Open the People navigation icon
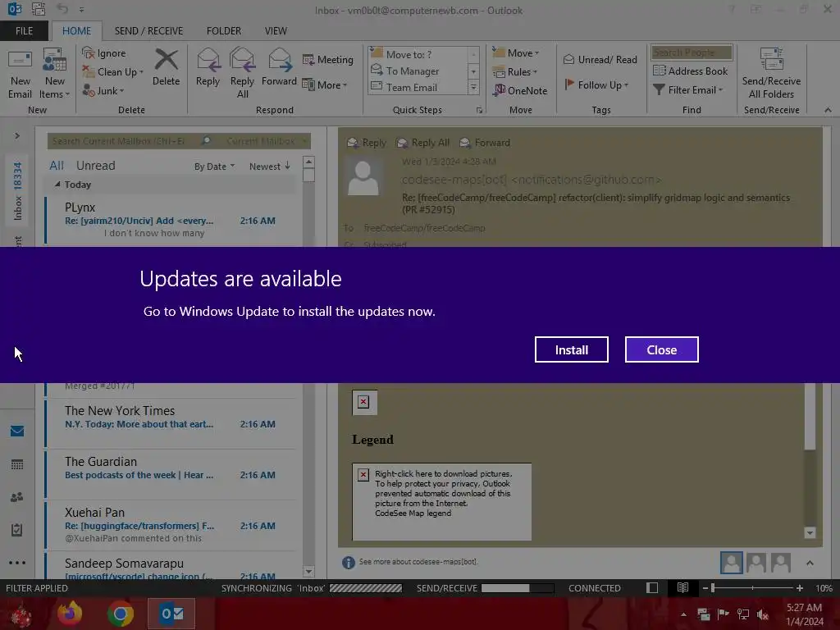The height and width of the screenshot is (630, 840). pos(17,497)
